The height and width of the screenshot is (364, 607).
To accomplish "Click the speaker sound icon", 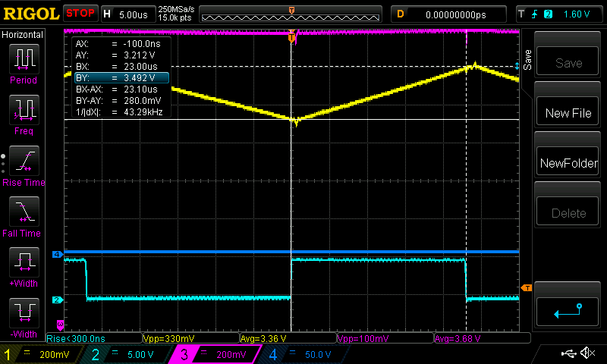I will 587,353.
